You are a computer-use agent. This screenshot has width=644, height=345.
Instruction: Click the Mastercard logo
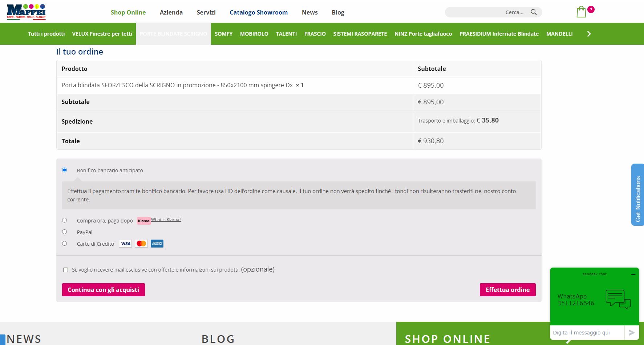tap(141, 244)
